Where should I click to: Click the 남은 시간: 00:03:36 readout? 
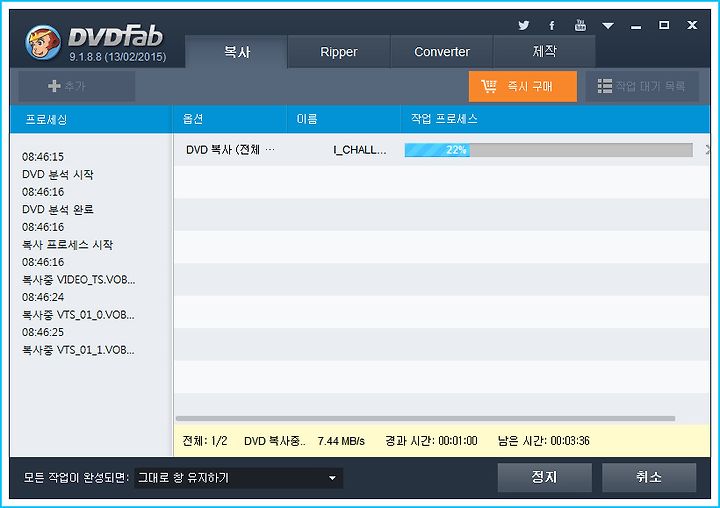coord(544,441)
